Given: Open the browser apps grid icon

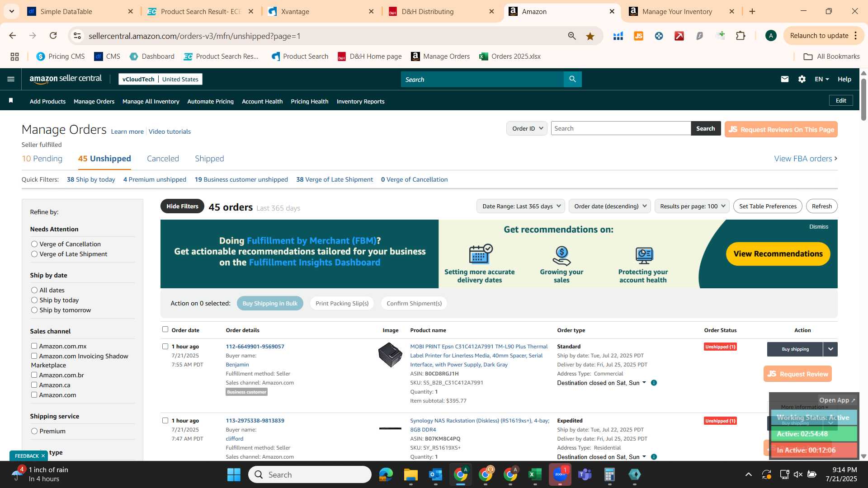Looking at the screenshot, I should click(x=14, y=56).
